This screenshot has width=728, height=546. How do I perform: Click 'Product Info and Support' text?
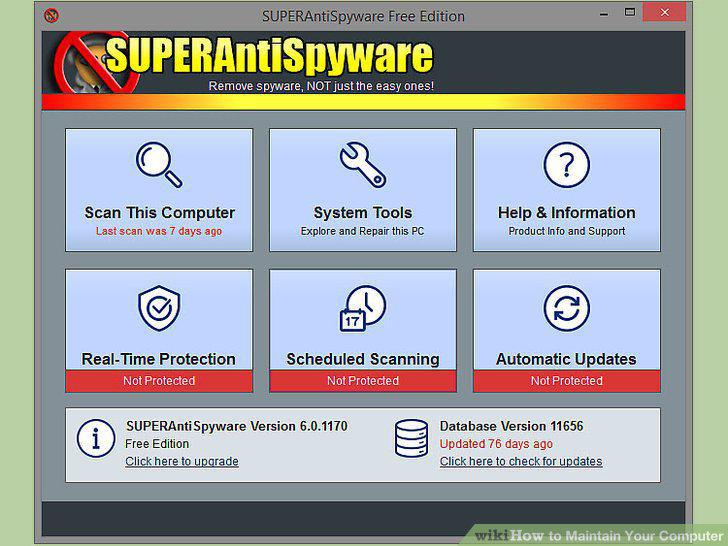click(x=566, y=231)
